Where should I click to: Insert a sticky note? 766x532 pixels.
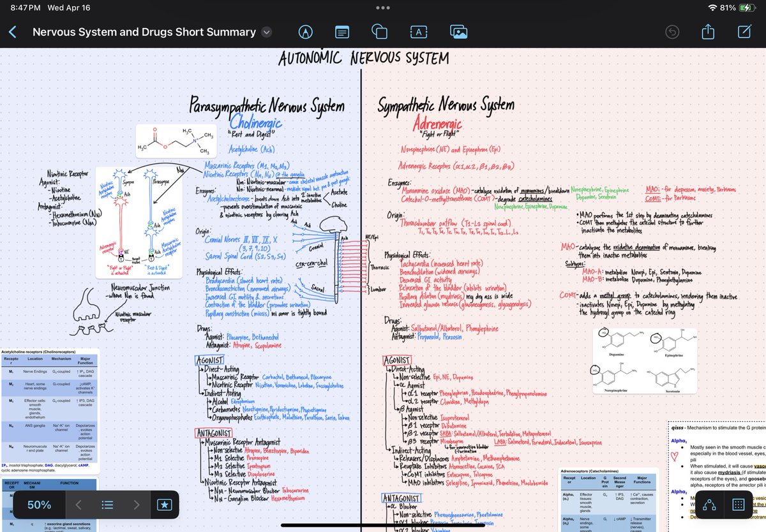342,31
